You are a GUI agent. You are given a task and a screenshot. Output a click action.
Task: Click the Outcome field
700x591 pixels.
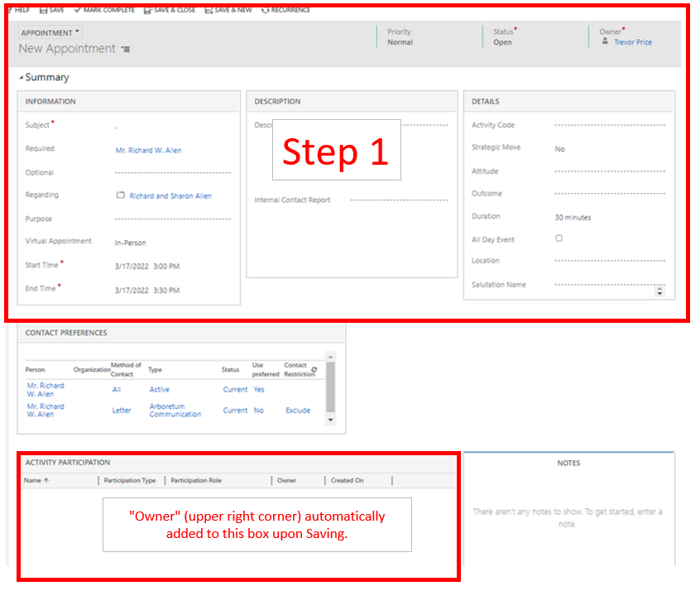pos(610,194)
